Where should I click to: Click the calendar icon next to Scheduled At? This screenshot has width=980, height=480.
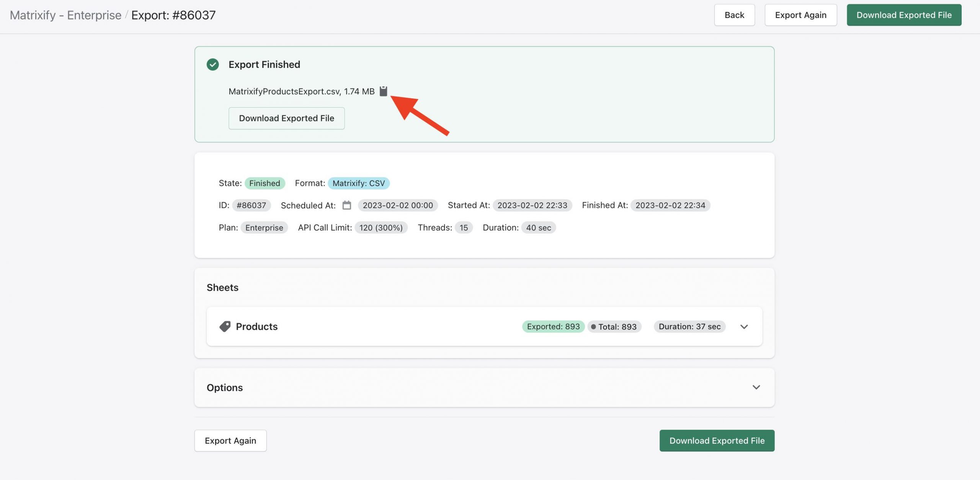click(x=347, y=205)
